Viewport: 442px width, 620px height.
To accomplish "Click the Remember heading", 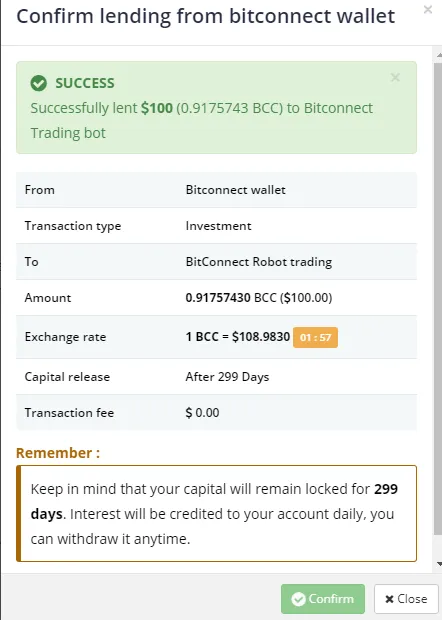I will click(x=58, y=453).
